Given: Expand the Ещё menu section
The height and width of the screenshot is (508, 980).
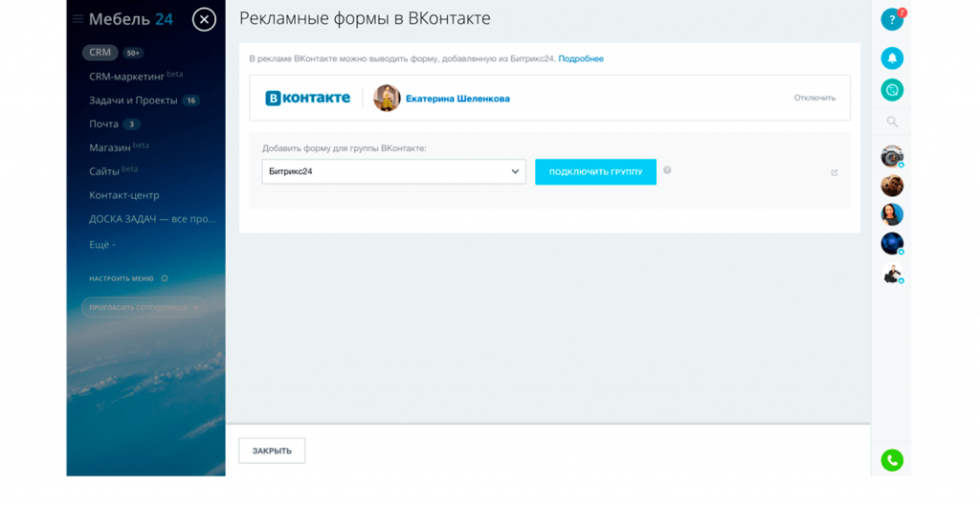Looking at the screenshot, I should pyautogui.click(x=101, y=245).
